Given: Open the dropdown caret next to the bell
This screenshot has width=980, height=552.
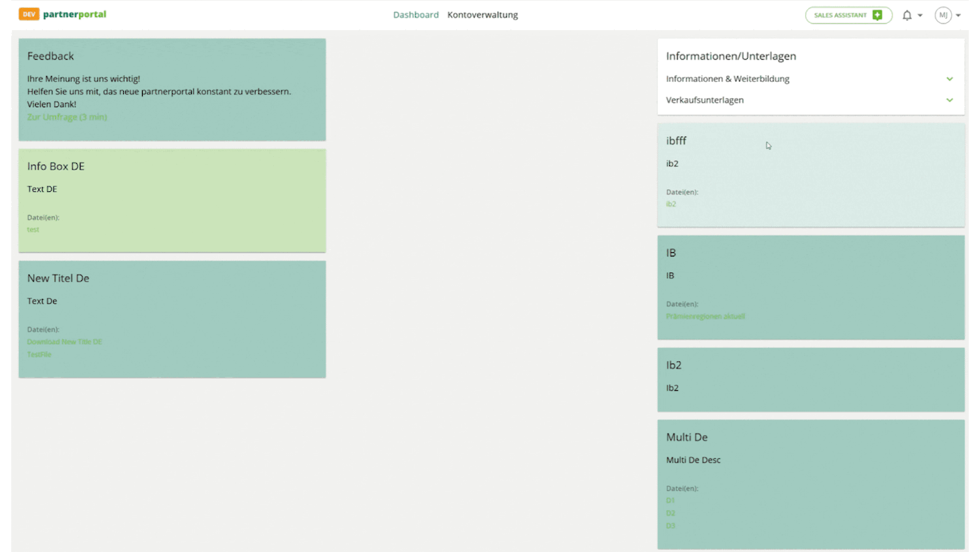Looking at the screenshot, I should [x=920, y=15].
